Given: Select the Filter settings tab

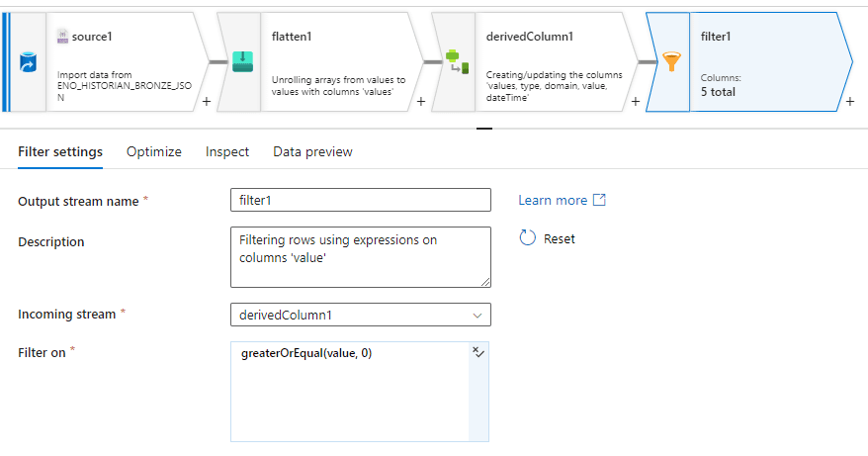Looking at the screenshot, I should 60,151.
